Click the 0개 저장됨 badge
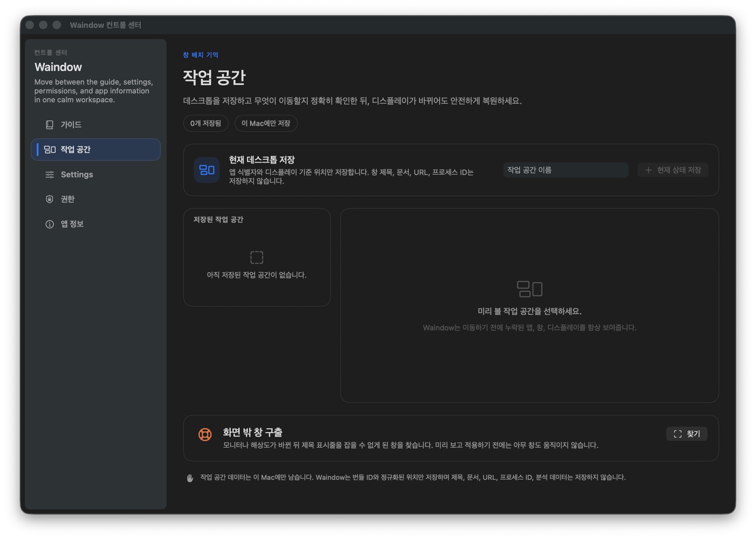 pyautogui.click(x=206, y=123)
